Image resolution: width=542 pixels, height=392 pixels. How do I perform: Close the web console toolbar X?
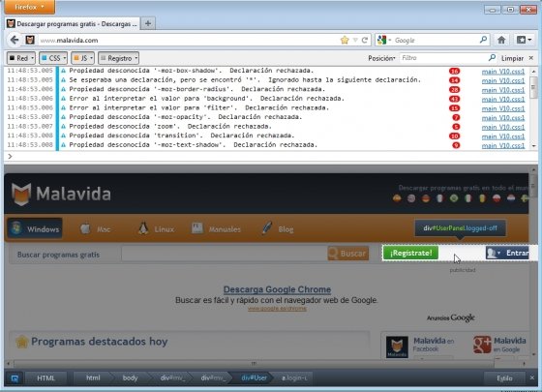[x=531, y=58]
